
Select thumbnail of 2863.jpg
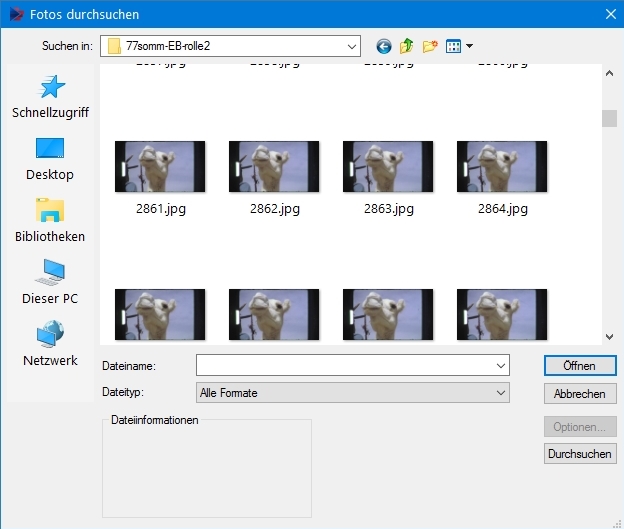click(x=388, y=166)
